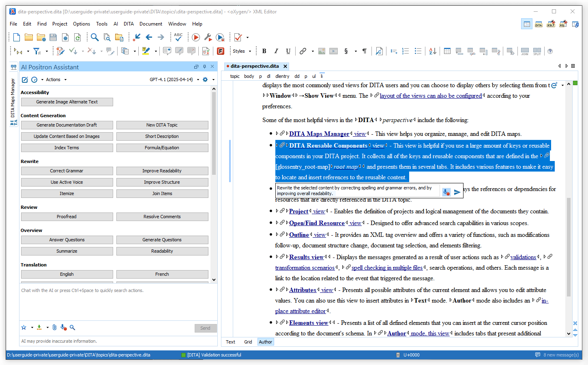The height and width of the screenshot is (365, 588).
Task: Switch to XSLT Debugger perspective
Action: pyautogui.click(x=551, y=24)
